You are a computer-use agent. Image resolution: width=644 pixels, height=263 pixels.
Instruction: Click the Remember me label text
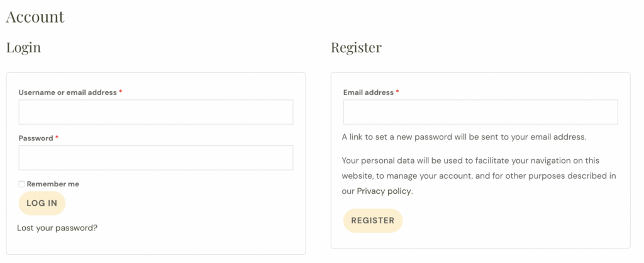[53, 184]
